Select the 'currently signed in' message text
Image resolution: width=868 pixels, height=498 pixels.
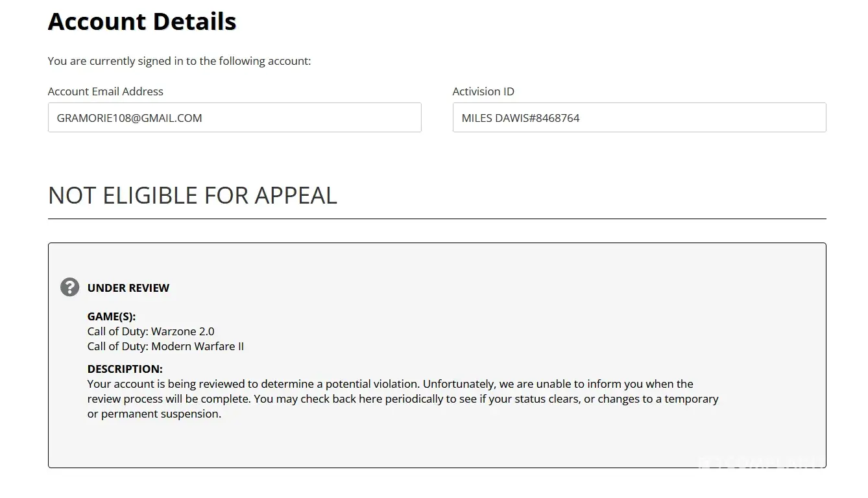(179, 61)
